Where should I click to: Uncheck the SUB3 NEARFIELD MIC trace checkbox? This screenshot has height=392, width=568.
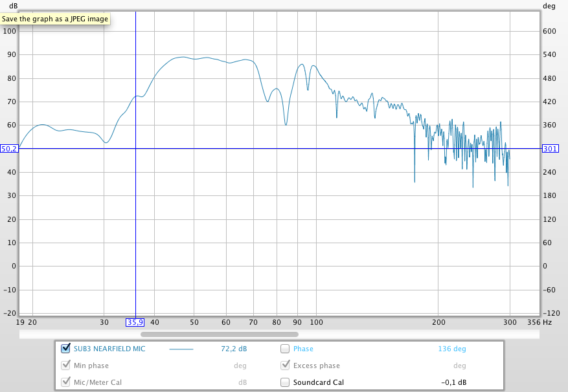pyautogui.click(x=65, y=349)
